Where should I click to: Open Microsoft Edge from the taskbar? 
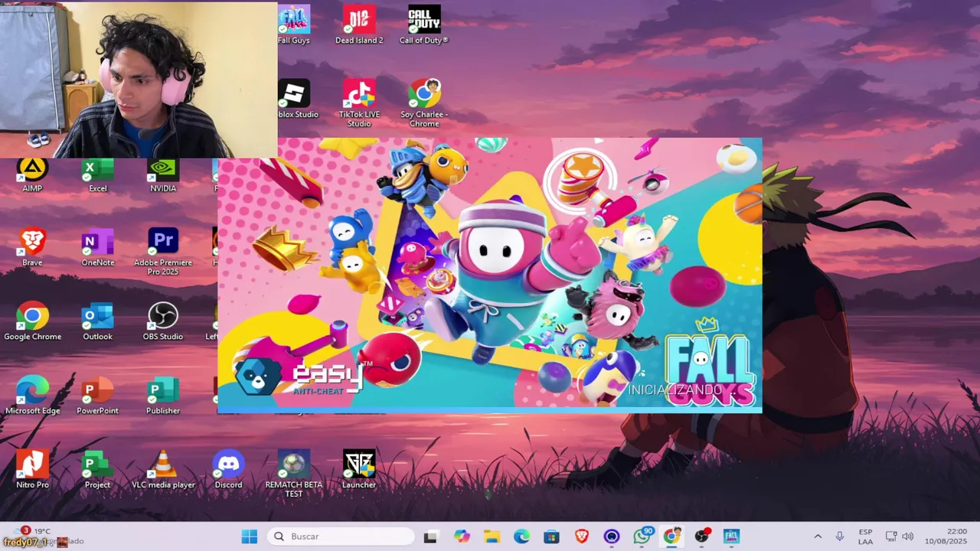pyautogui.click(x=521, y=536)
